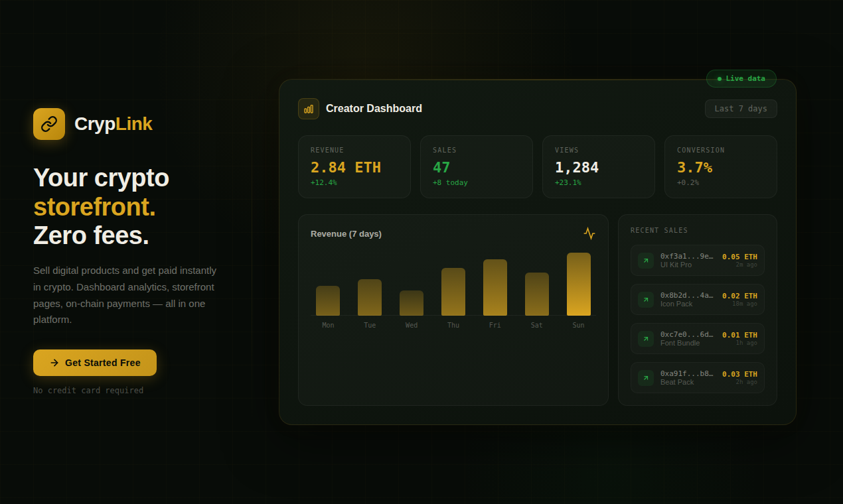Viewport: 843px width, 504px height.
Task: Open the Revenue 2.84 ETH stat card
Action: [x=354, y=167]
